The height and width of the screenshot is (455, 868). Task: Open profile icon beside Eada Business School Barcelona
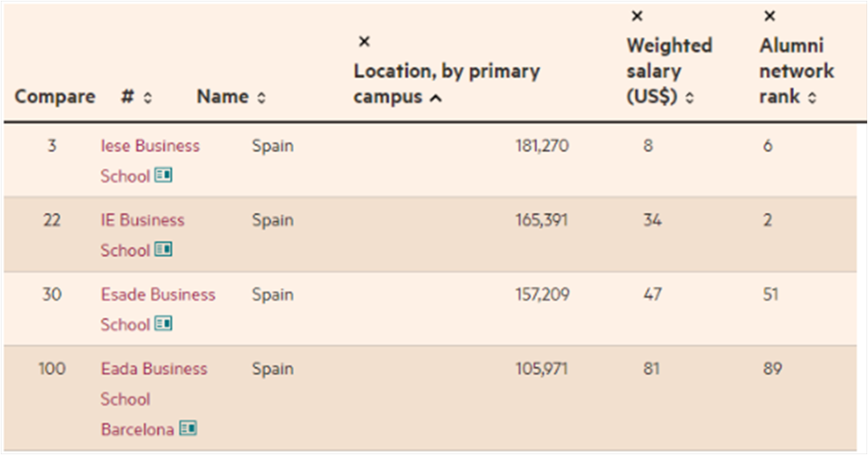tap(187, 428)
